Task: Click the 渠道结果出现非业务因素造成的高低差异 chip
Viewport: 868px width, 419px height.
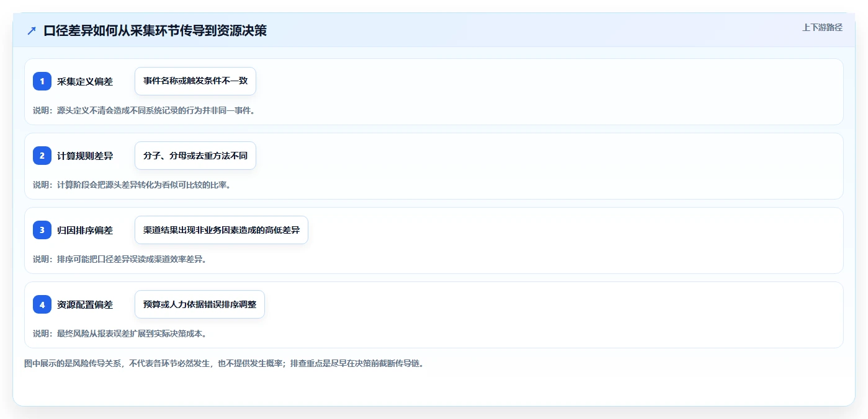Action: pyautogui.click(x=221, y=230)
